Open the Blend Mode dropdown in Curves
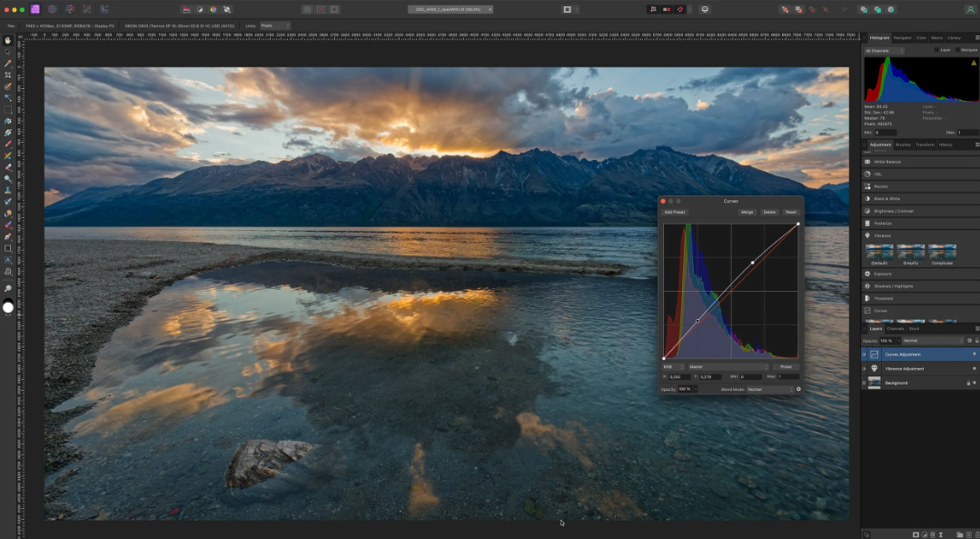Image resolution: width=980 pixels, height=539 pixels. tap(770, 389)
